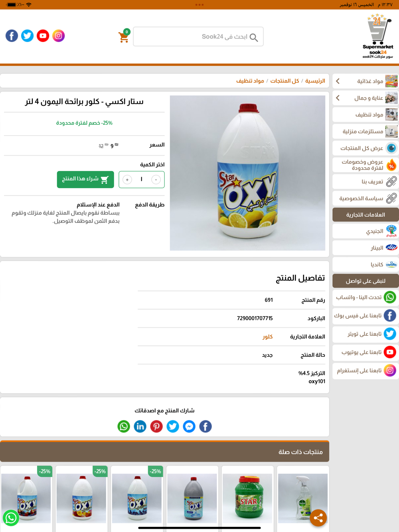Open مواد تنظيف sidebar category
Viewport: 399px width, 532px height.
[x=365, y=115]
